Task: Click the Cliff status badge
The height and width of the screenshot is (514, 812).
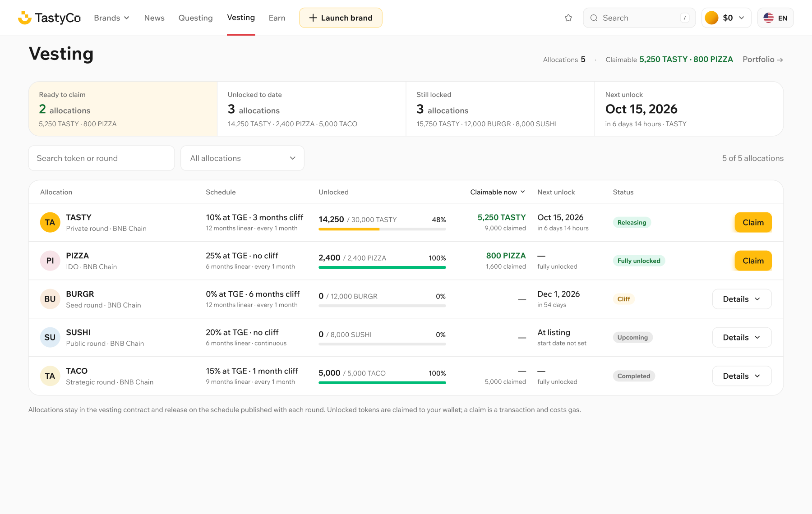Action: pyautogui.click(x=623, y=299)
